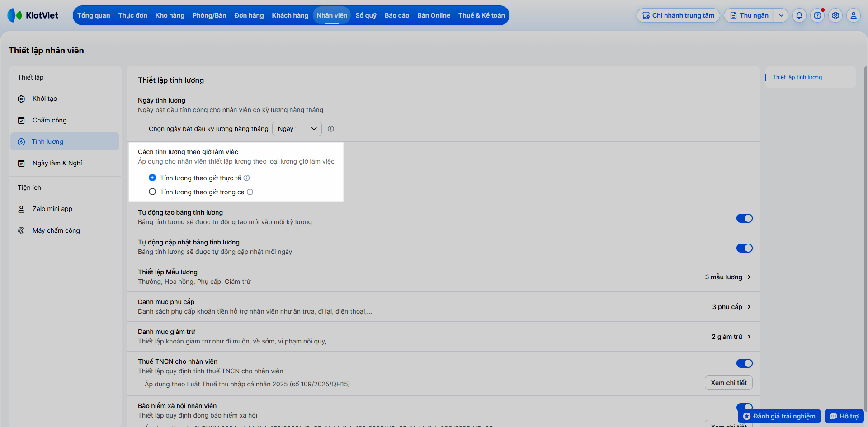This screenshot has height=427, width=868.
Task: Click the Xem chi tiết button
Action: pyautogui.click(x=729, y=383)
